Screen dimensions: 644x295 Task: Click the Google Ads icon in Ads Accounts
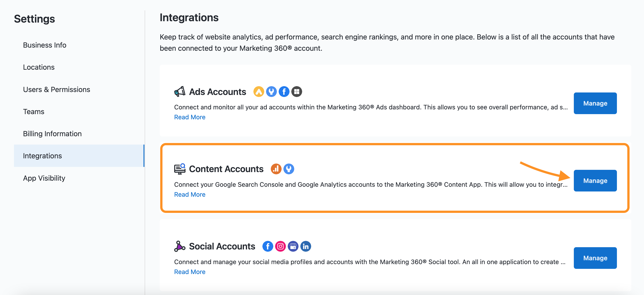click(259, 92)
